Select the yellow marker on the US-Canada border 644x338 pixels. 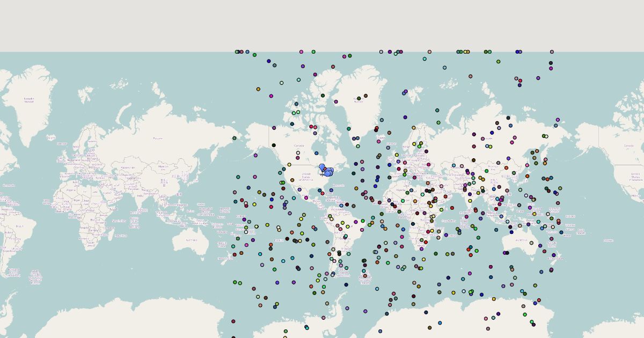point(289,165)
